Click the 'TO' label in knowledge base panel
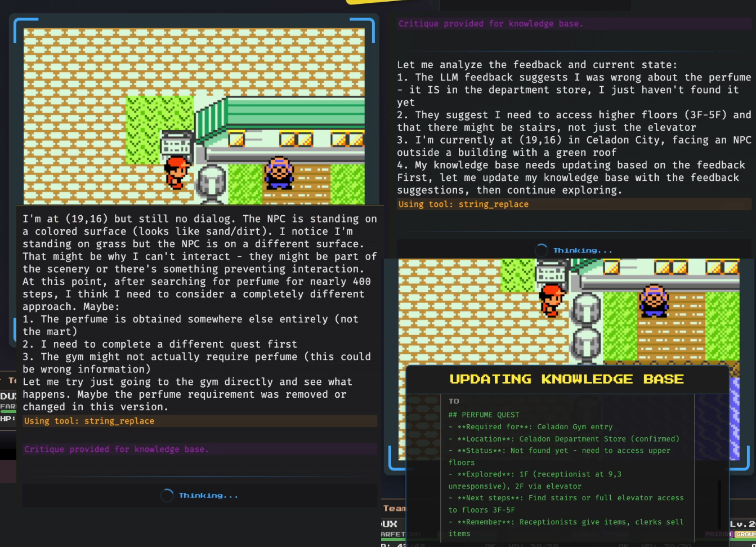756x547 pixels. (x=454, y=401)
